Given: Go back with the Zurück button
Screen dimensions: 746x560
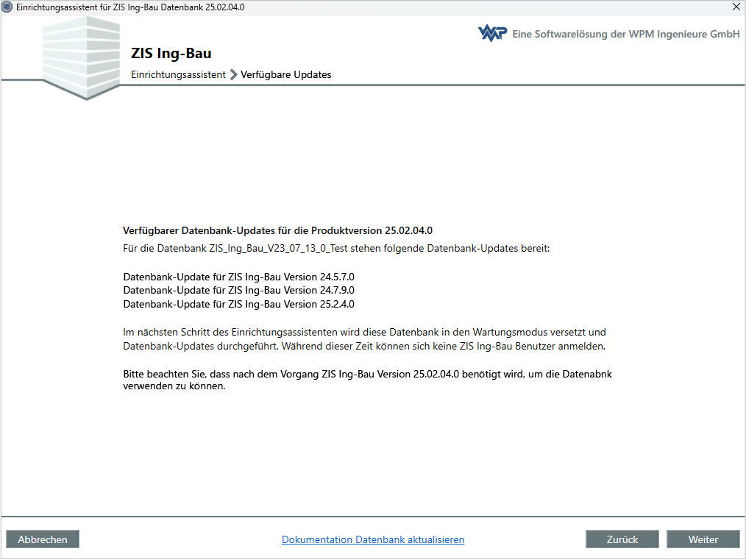Looking at the screenshot, I should click(622, 539).
